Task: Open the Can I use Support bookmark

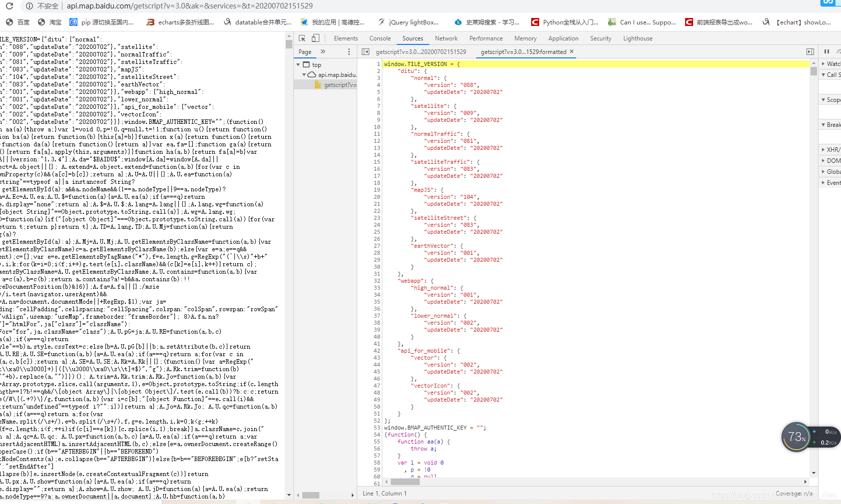Action: 642,22
